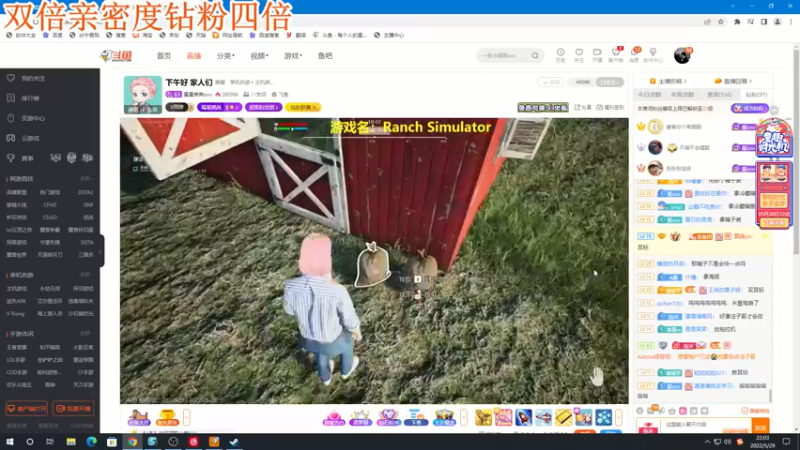
Task: Click the Douyu logo in the header
Action: pyautogui.click(x=116, y=56)
